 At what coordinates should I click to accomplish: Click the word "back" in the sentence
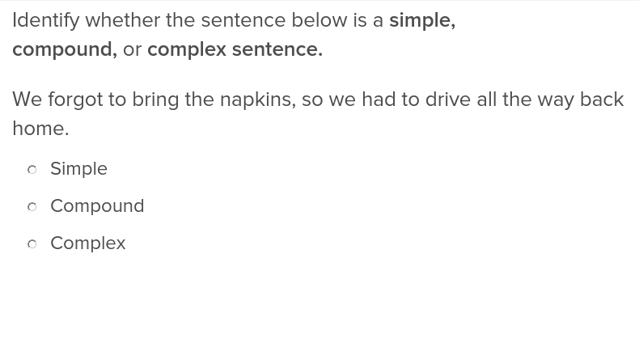click(601, 99)
